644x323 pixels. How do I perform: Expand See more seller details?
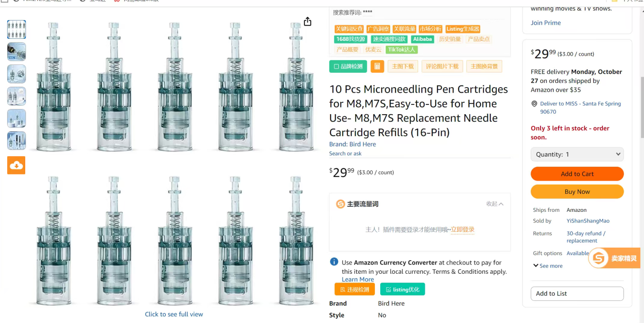[548, 266]
